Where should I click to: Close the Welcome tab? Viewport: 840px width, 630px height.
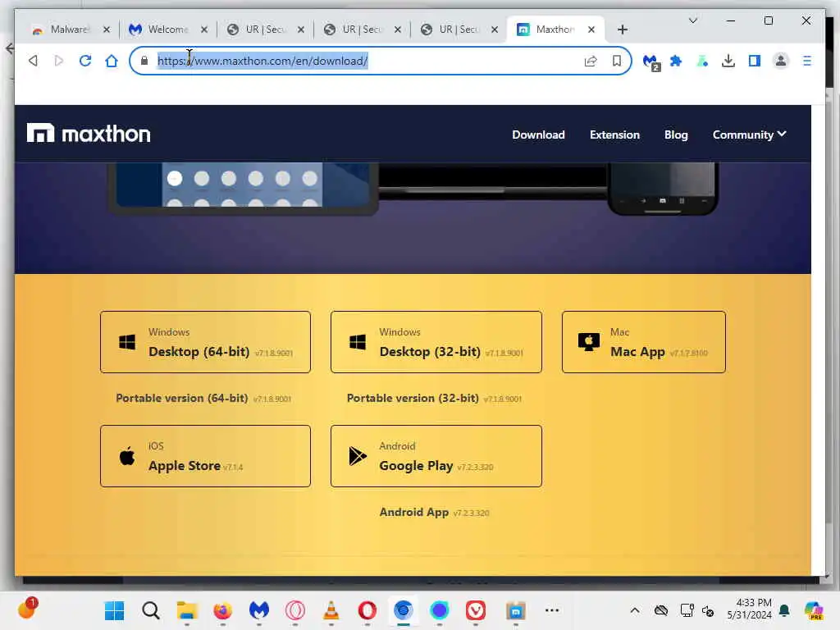click(x=204, y=30)
